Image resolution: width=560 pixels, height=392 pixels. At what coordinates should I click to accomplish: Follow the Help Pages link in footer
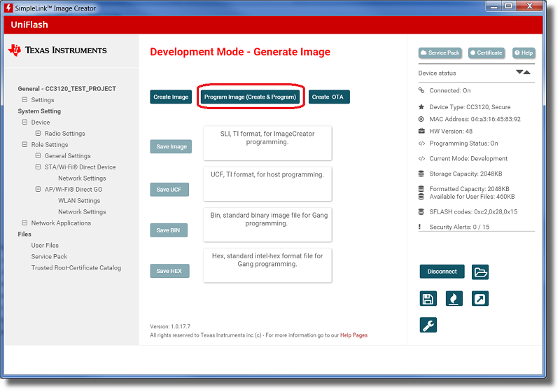click(x=353, y=335)
